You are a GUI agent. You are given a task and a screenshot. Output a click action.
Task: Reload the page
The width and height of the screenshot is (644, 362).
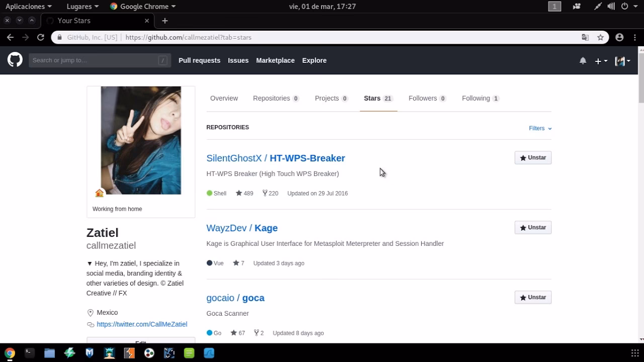(41, 37)
